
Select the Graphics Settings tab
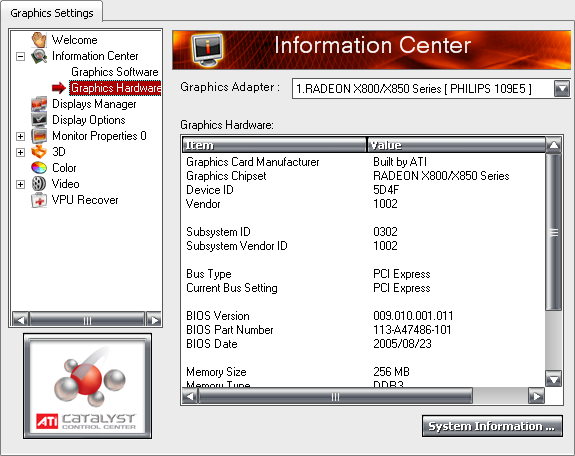click(x=52, y=13)
